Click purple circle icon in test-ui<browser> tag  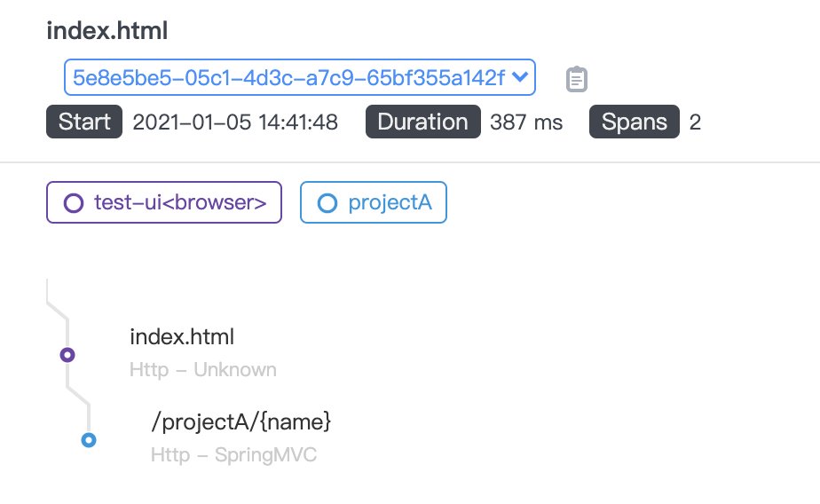pos(73,202)
